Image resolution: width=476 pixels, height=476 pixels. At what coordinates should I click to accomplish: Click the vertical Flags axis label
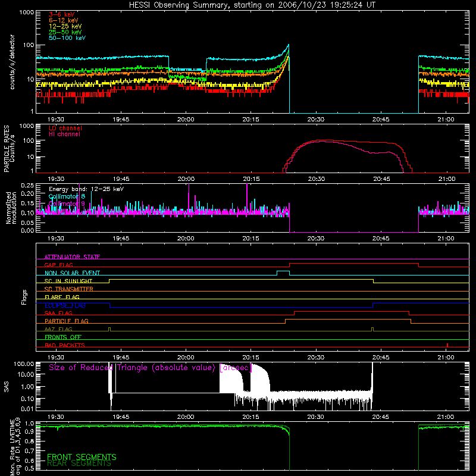pyautogui.click(x=24, y=297)
